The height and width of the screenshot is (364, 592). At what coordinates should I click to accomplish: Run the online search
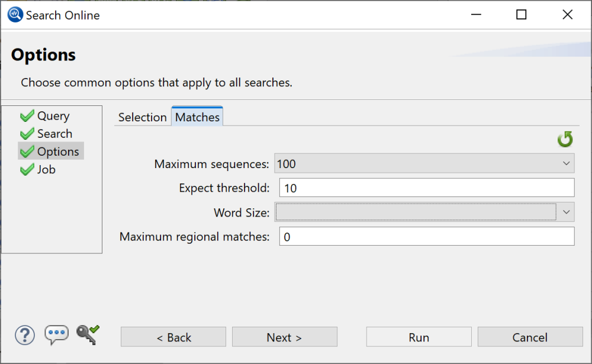pyautogui.click(x=419, y=337)
